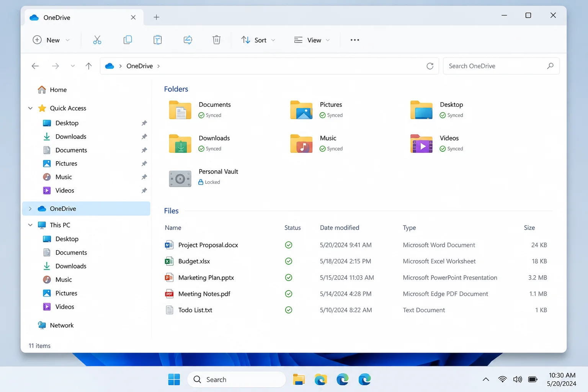Unpin Downloads from Quick Access
Screen dimensions: 588x392
tap(144, 137)
